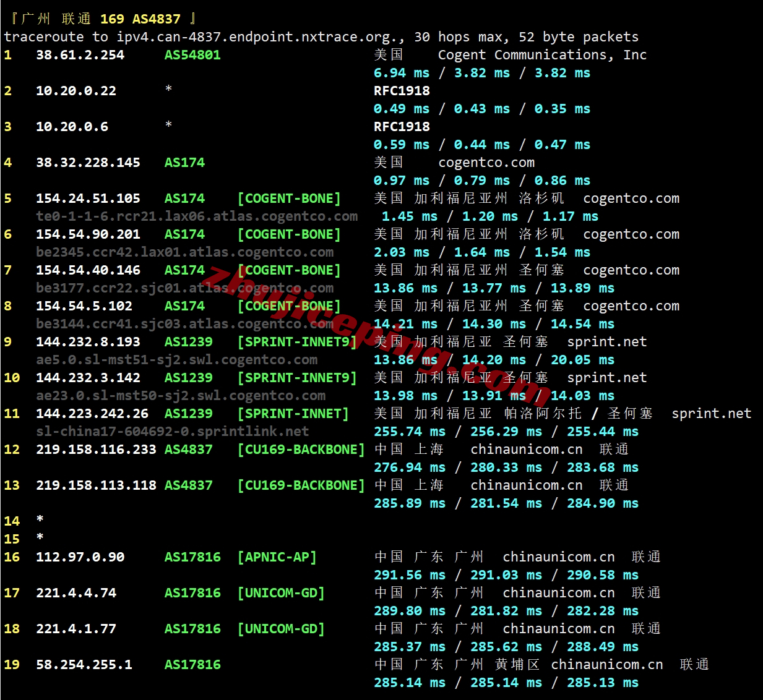This screenshot has width=763, height=700.
Task: Click RFC1918 on the 10.20.0.22 hop
Action: pos(402,91)
